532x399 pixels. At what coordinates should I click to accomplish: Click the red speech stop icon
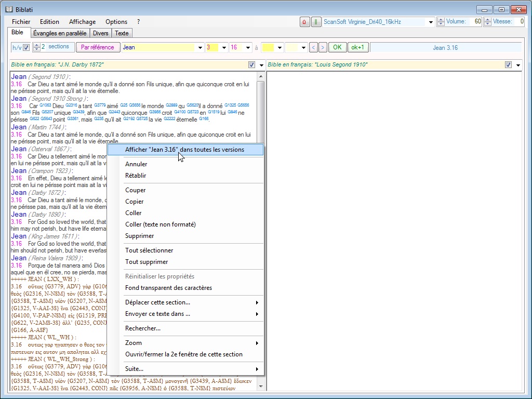tap(305, 22)
